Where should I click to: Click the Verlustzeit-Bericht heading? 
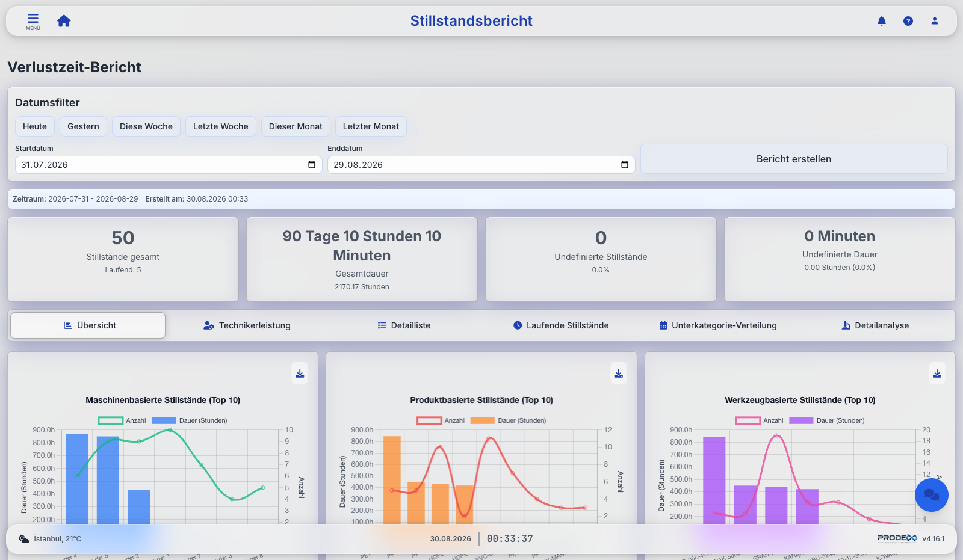(75, 67)
